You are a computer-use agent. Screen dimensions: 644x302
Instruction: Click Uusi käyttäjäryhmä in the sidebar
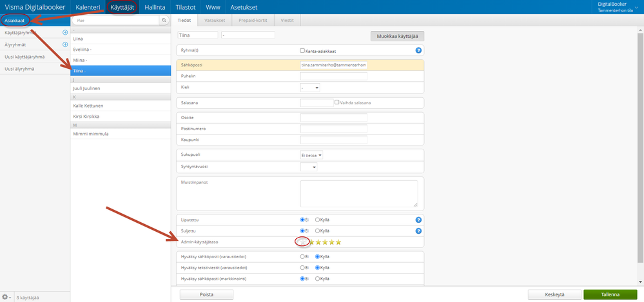pyautogui.click(x=35, y=57)
